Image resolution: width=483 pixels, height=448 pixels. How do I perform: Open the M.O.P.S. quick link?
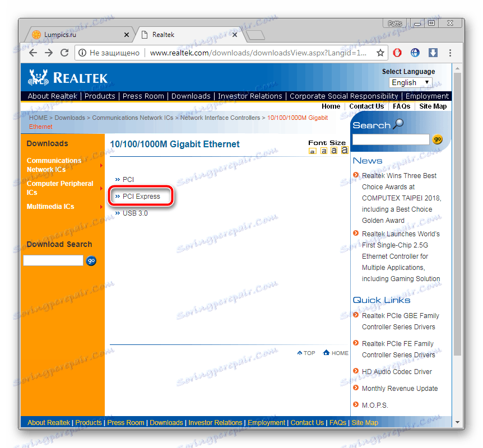point(375,405)
